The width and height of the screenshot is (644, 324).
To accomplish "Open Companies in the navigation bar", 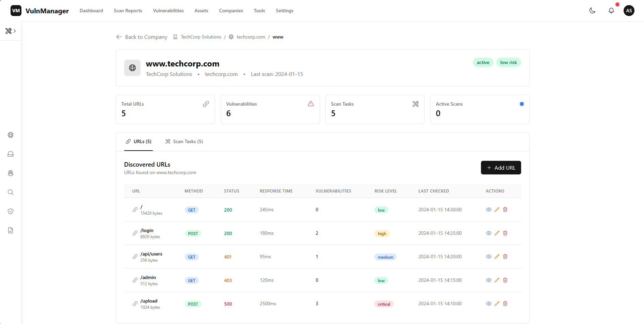I will tap(231, 11).
